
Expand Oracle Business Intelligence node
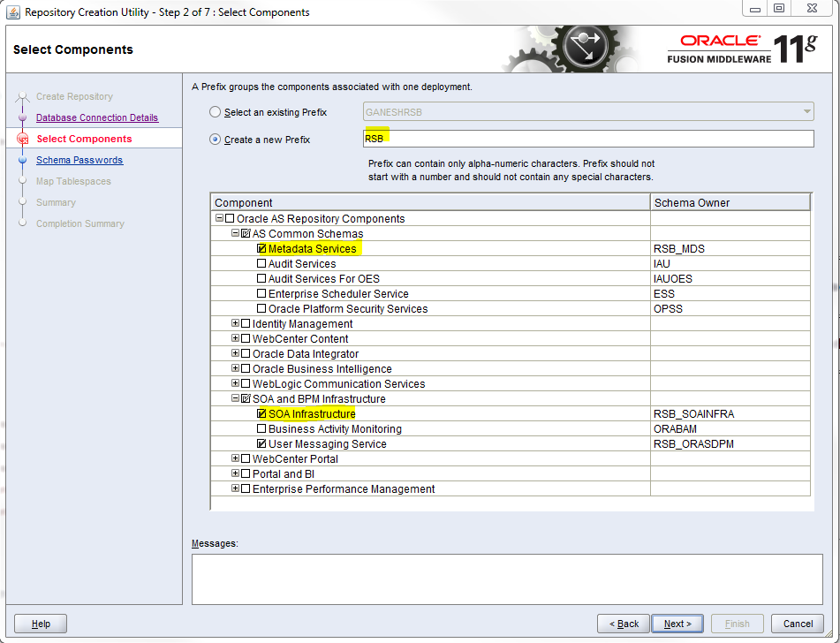[235, 368]
